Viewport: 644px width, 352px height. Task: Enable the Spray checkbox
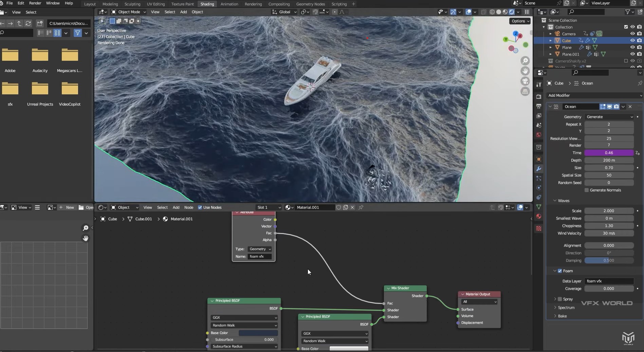coord(560,299)
